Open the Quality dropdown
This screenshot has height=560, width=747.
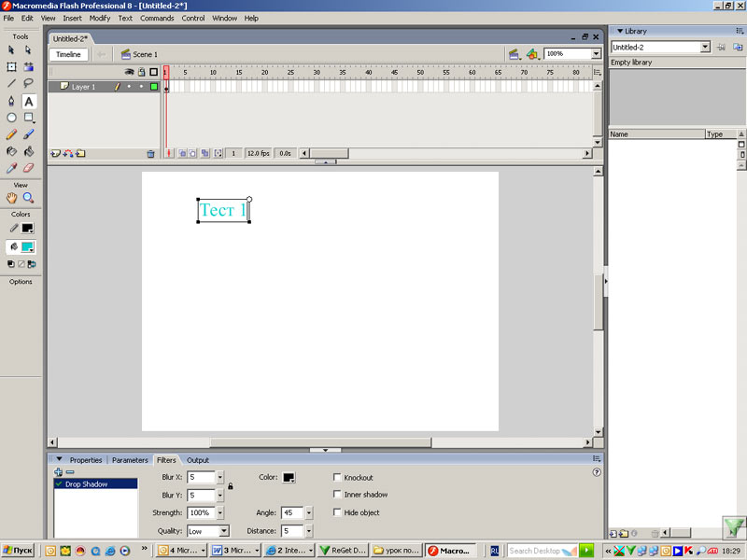(223, 531)
